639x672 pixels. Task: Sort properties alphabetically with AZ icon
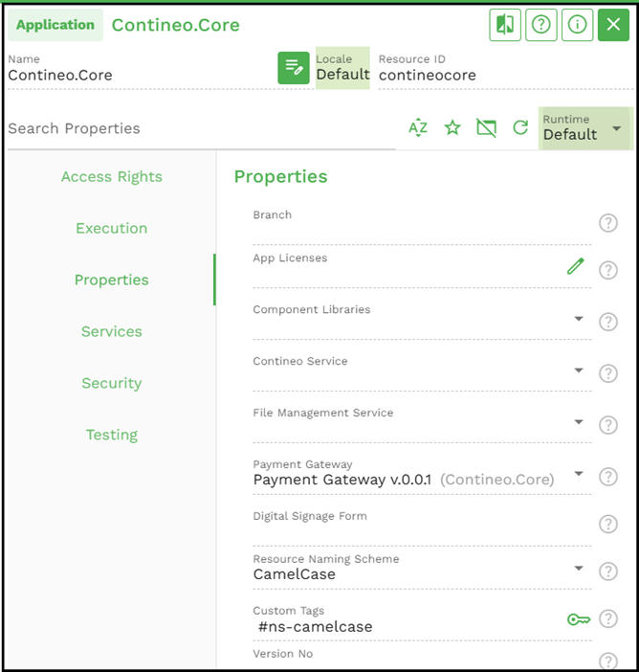[x=418, y=128]
